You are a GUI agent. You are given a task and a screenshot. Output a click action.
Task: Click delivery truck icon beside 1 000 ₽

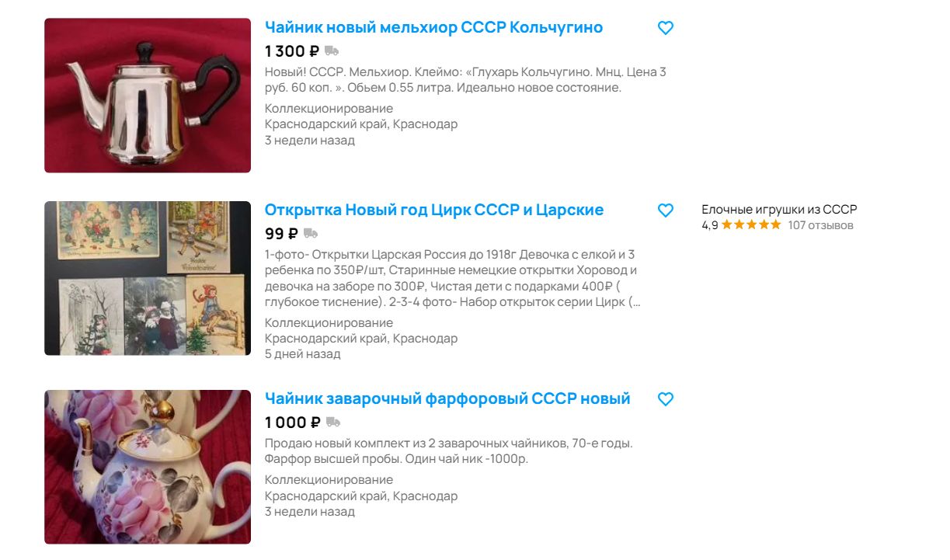click(x=333, y=423)
